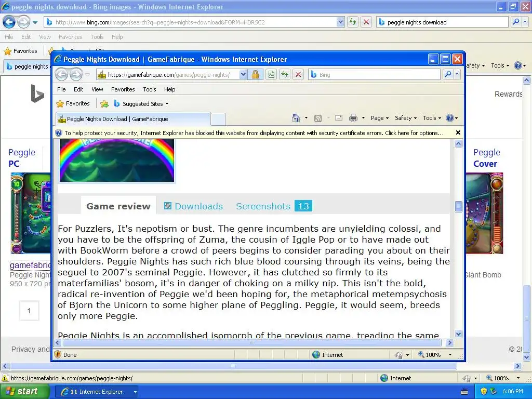Click the Help question mark icon
Image resolution: width=532 pixels, height=399 pixels.
(x=450, y=118)
